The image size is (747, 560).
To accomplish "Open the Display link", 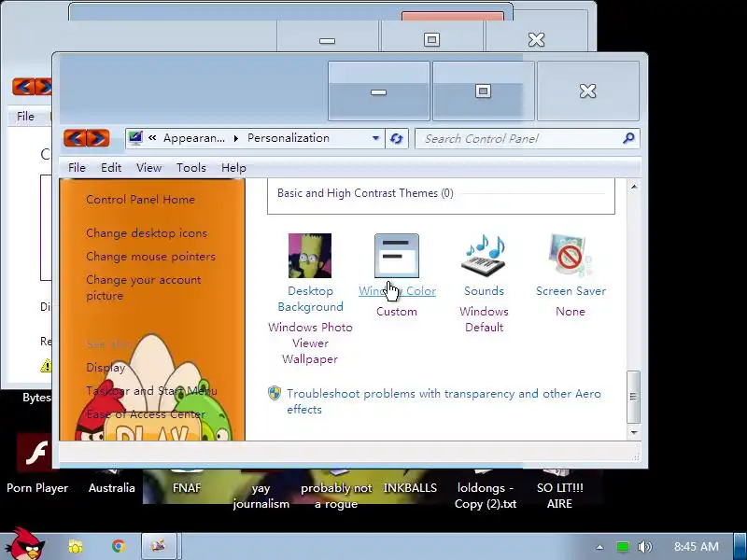I will [106, 368].
